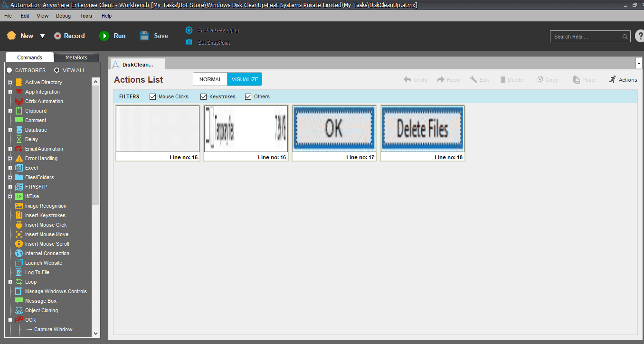Expand the Excel tree node
Screen dimensions: 644x344
[10, 168]
